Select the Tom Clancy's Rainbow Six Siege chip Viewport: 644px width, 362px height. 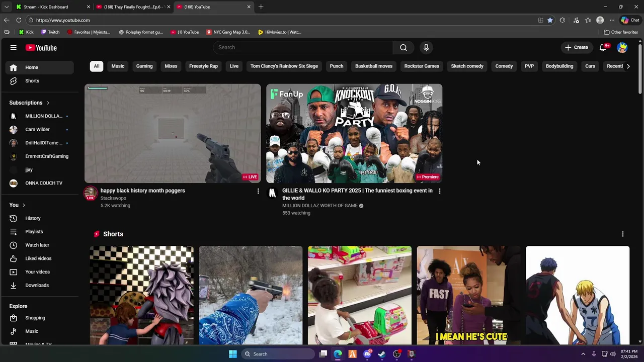[284, 66]
